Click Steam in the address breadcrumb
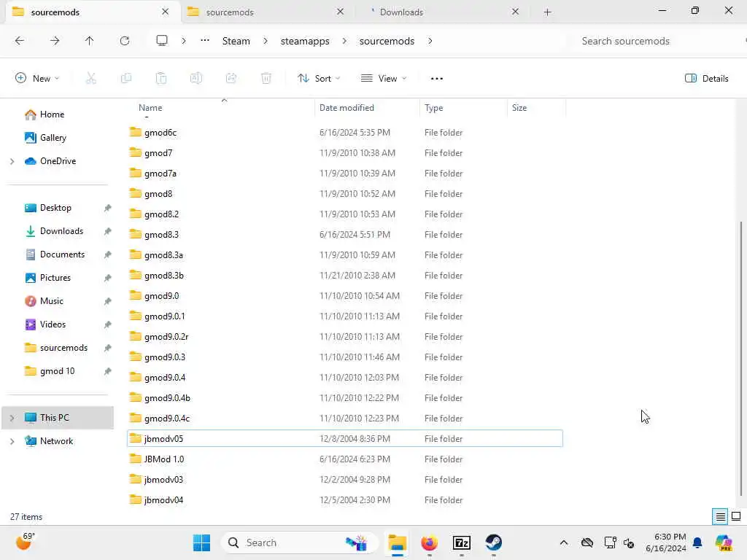Image resolution: width=747 pixels, height=560 pixels. (x=236, y=41)
